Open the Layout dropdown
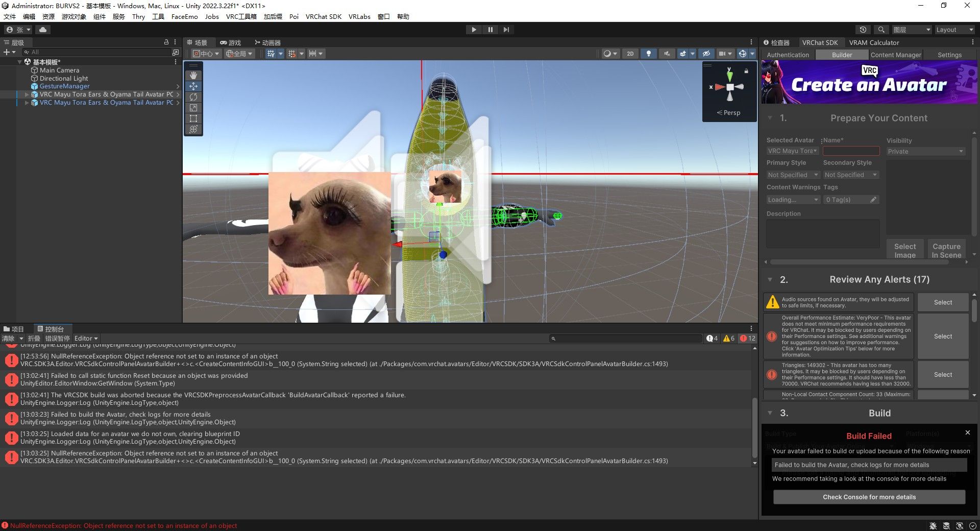This screenshot has height=531, width=980. (954, 30)
